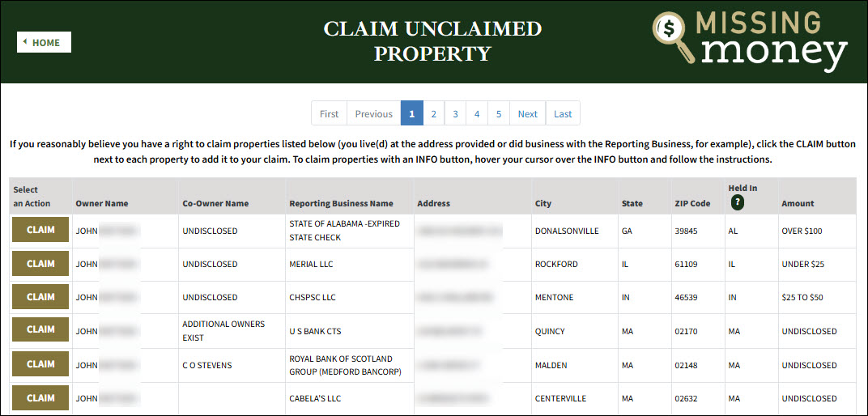Claim the Royal Bank of Scotland property
The height and width of the screenshot is (416, 868).
(x=40, y=364)
